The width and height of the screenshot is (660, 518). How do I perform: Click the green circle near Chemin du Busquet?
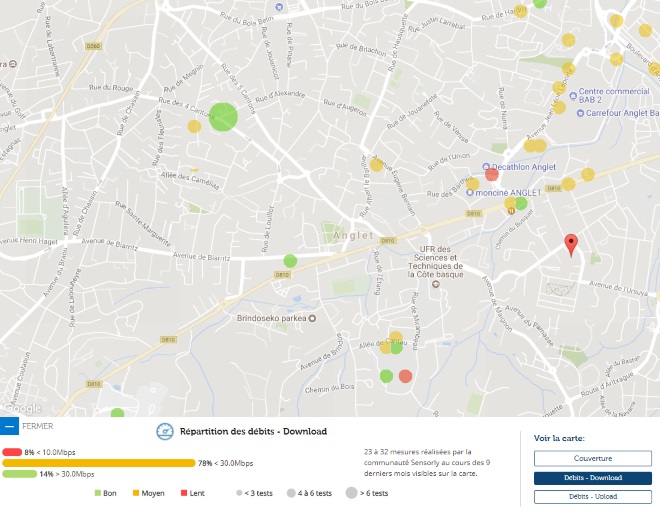(521, 203)
